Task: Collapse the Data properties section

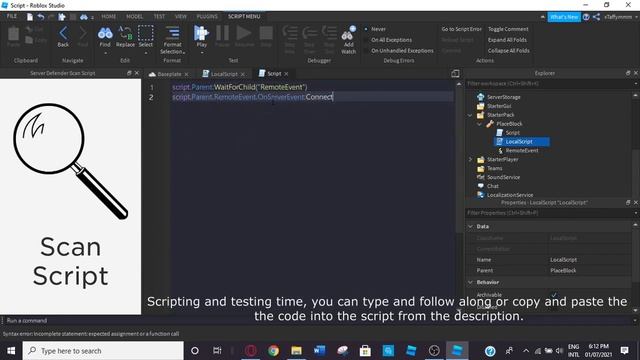Action: [x=470, y=226]
